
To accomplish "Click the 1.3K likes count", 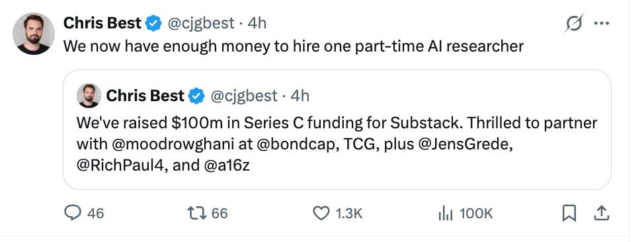I will (348, 214).
